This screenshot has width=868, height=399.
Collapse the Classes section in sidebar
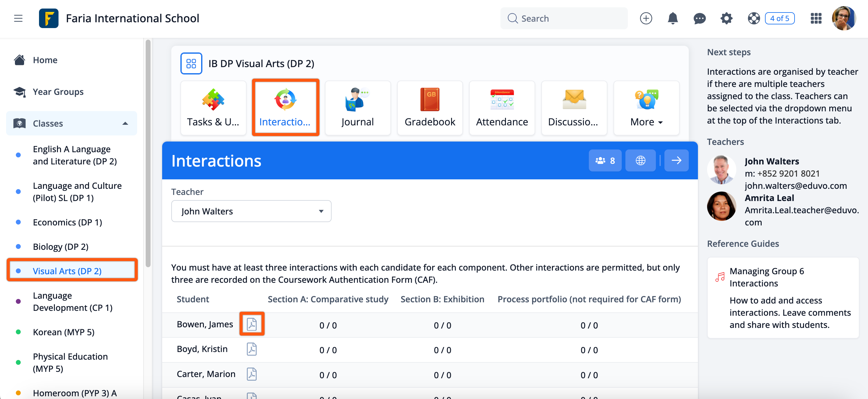coord(125,124)
